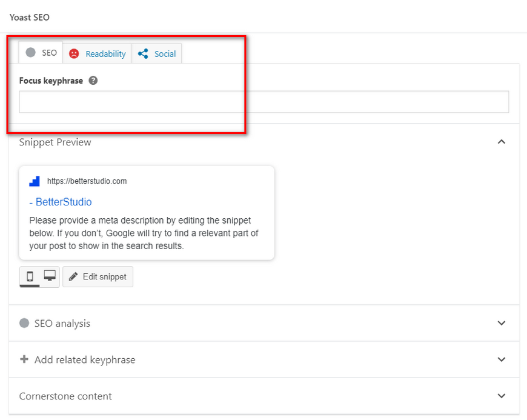Click the red sad face Readability icon

click(74, 54)
